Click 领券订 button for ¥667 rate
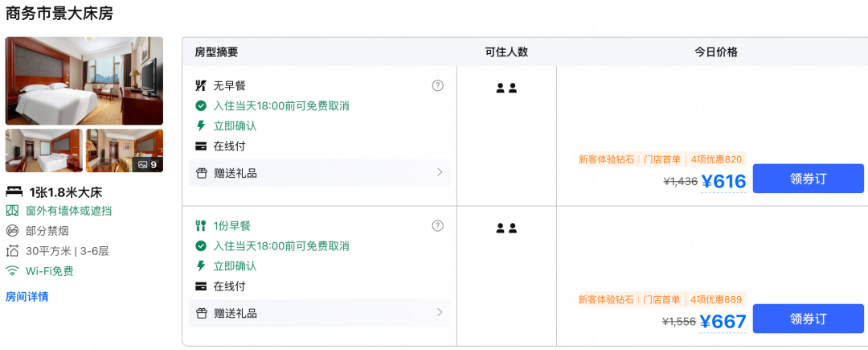Viewport: 868px width, 350px height. pyautogui.click(x=809, y=319)
